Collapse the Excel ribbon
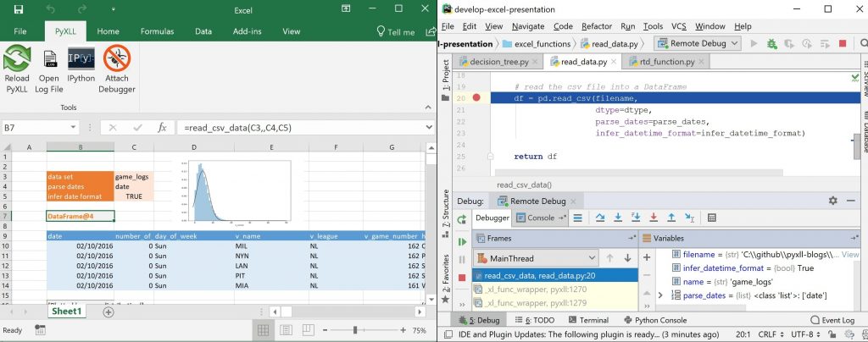The image size is (868, 342). pos(427,108)
